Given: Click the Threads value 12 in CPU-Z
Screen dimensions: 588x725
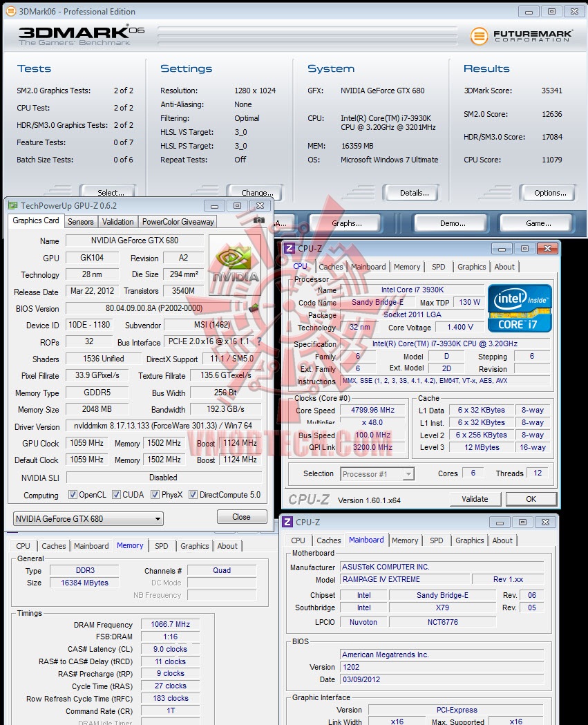Looking at the screenshot, I should (x=537, y=473).
